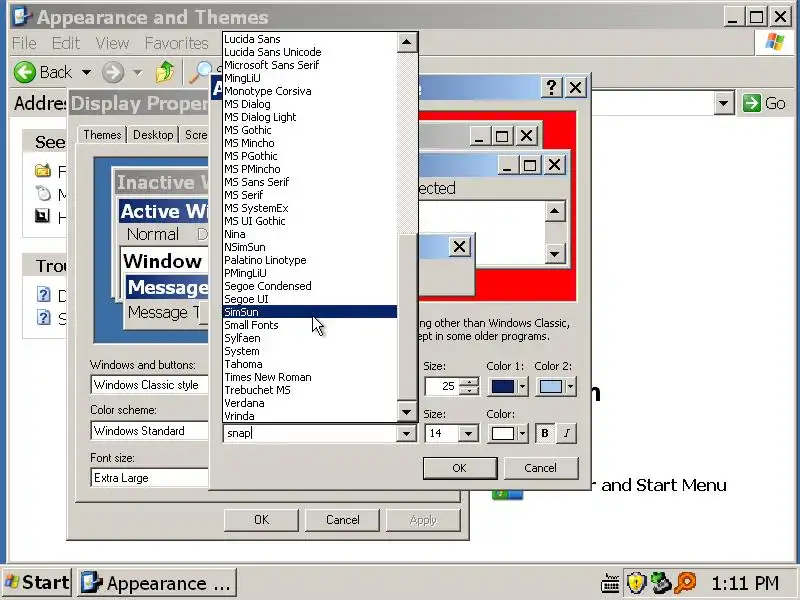This screenshot has height=600, width=800.
Task: Toggle bold font style button
Action: (x=544, y=433)
